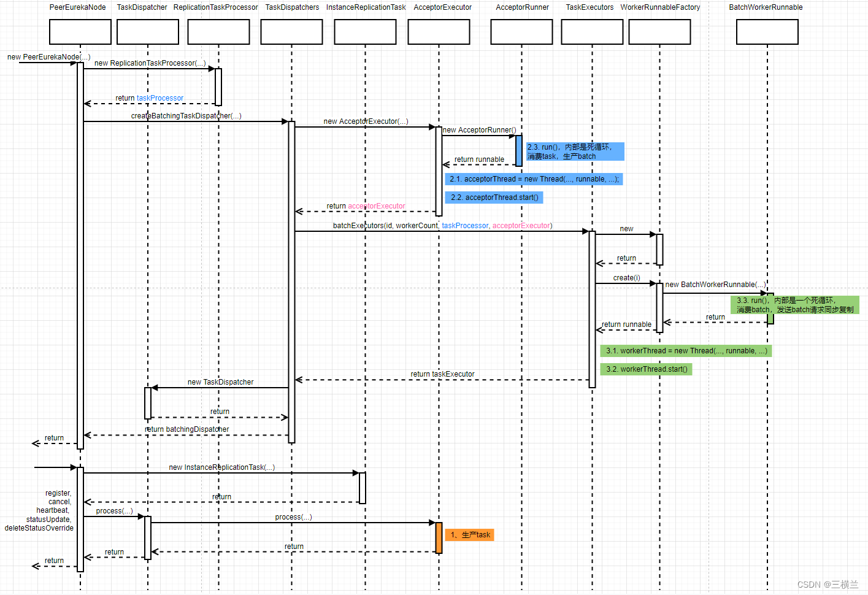Screen dimensions: 868x595
Task: Click the 'return taskProcessor' message label
Action: [x=150, y=98]
